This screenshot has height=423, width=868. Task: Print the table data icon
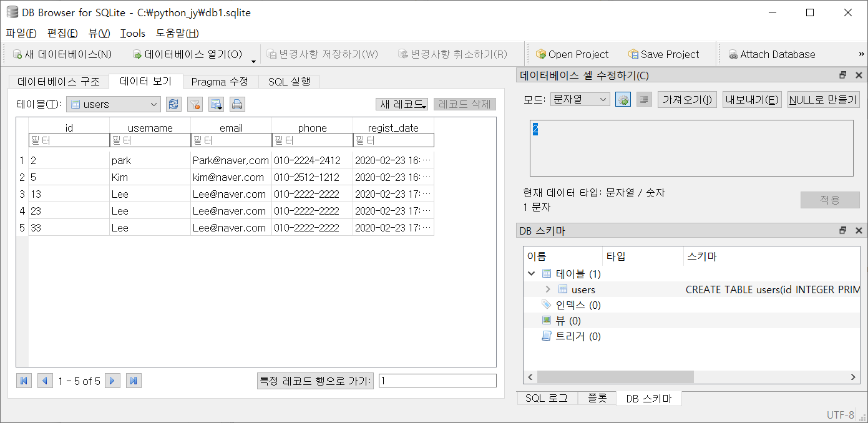click(237, 104)
